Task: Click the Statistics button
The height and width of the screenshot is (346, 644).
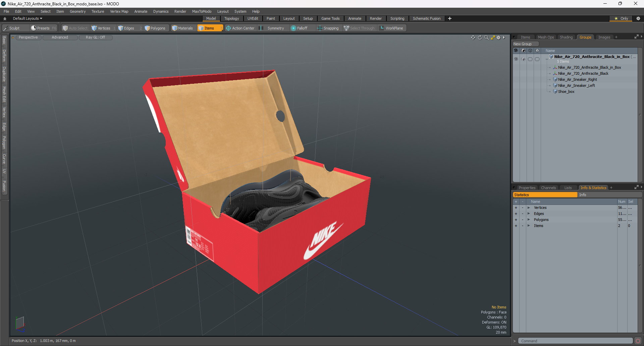Action: pyautogui.click(x=545, y=195)
